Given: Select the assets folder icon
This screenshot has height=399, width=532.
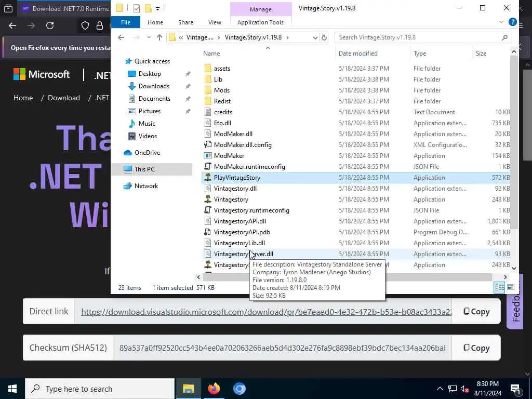Looking at the screenshot, I should (208, 69).
